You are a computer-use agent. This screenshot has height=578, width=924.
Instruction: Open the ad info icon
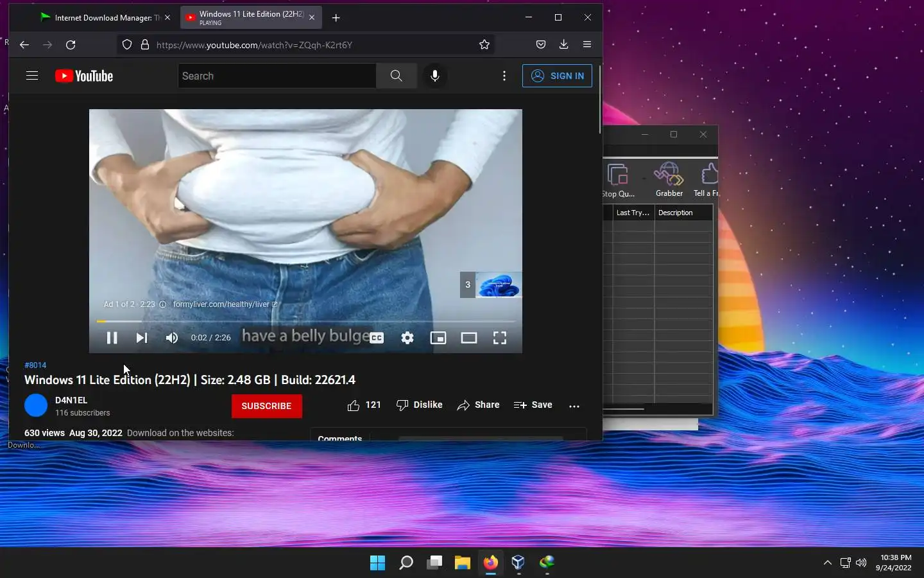pyautogui.click(x=162, y=304)
